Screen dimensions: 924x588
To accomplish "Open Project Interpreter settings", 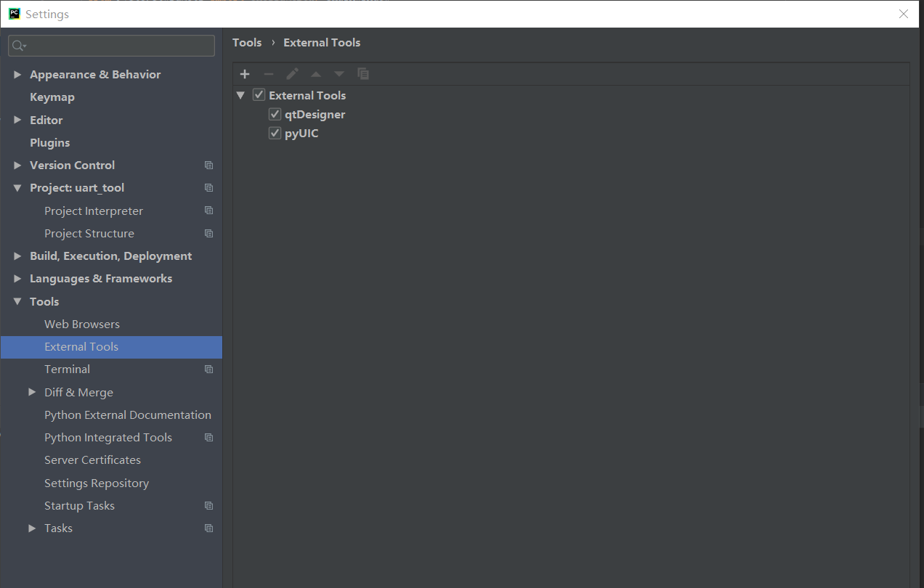I will tap(94, 211).
